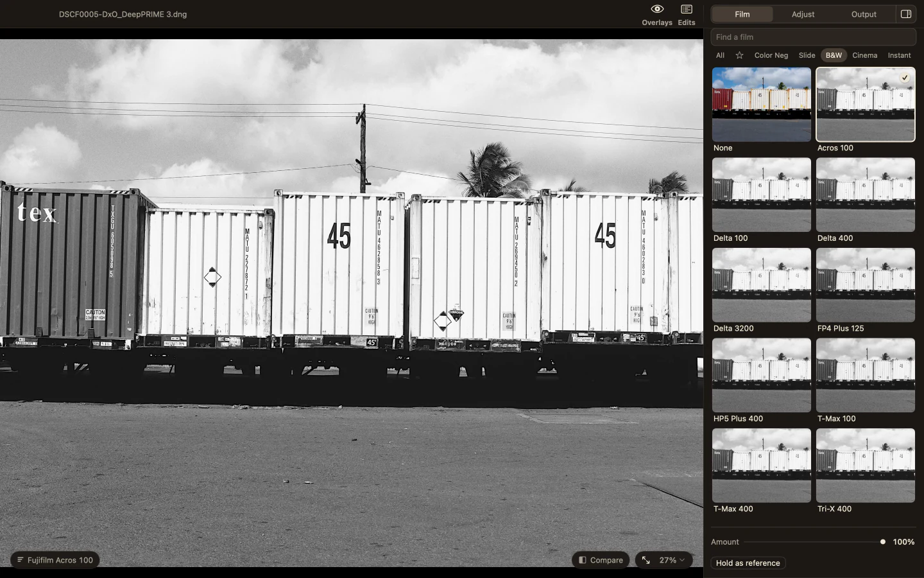Viewport: 924px width, 578px height.
Task: Switch to the Adjust tab
Action: pos(803,14)
